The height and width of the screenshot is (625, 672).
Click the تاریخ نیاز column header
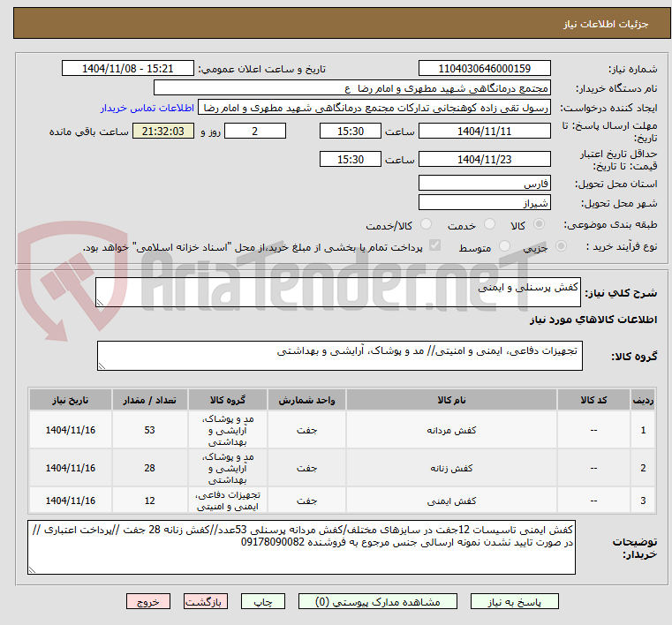coord(71,400)
